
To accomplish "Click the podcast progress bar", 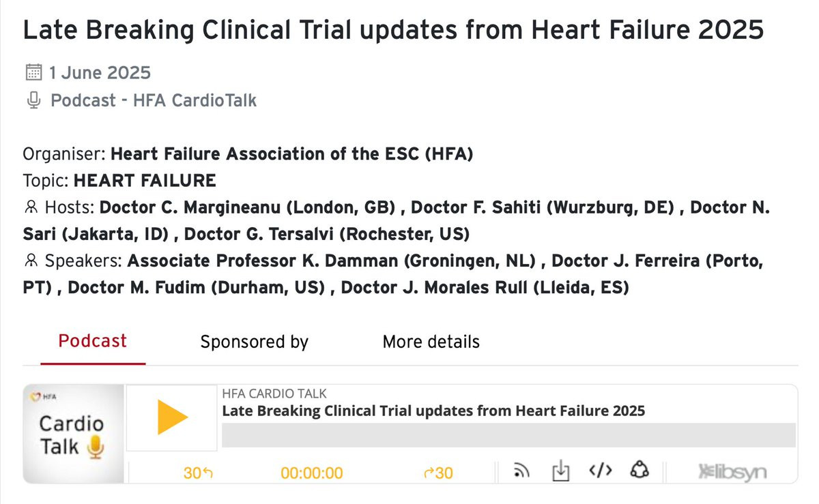I will (508, 435).
